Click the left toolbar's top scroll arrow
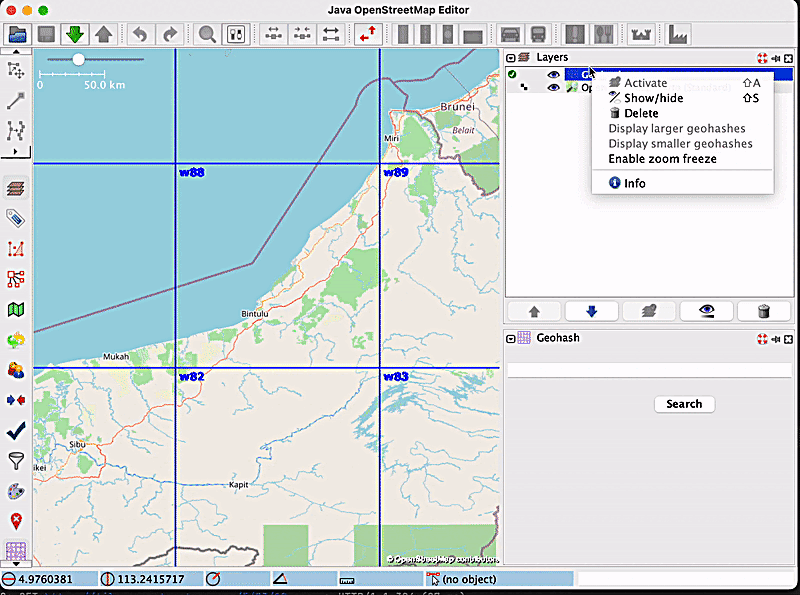The height and width of the screenshot is (595, 800). [16, 52]
